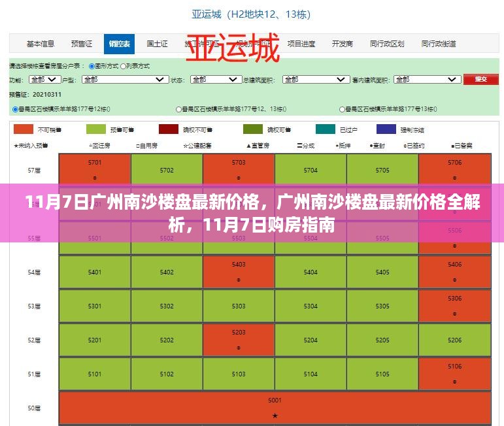The image size is (504, 426).
Task: Open the 基本信息 tab
Action: click(40, 44)
